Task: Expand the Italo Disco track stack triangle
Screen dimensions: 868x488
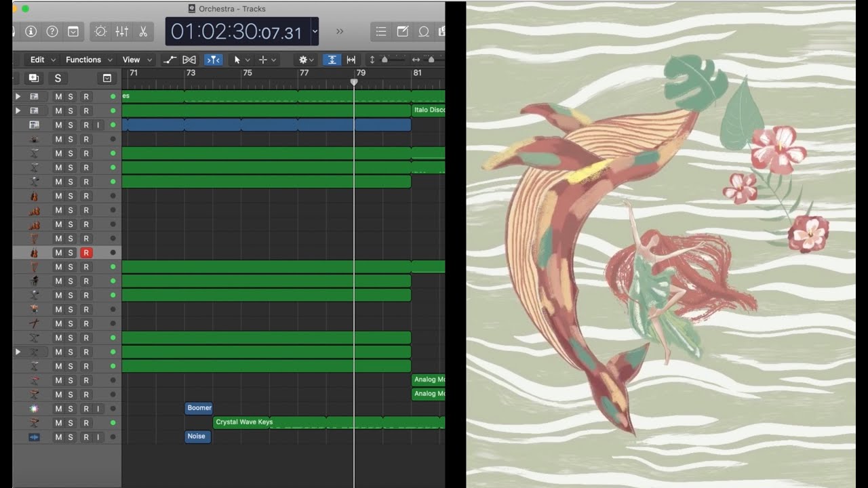Action: 18,110
